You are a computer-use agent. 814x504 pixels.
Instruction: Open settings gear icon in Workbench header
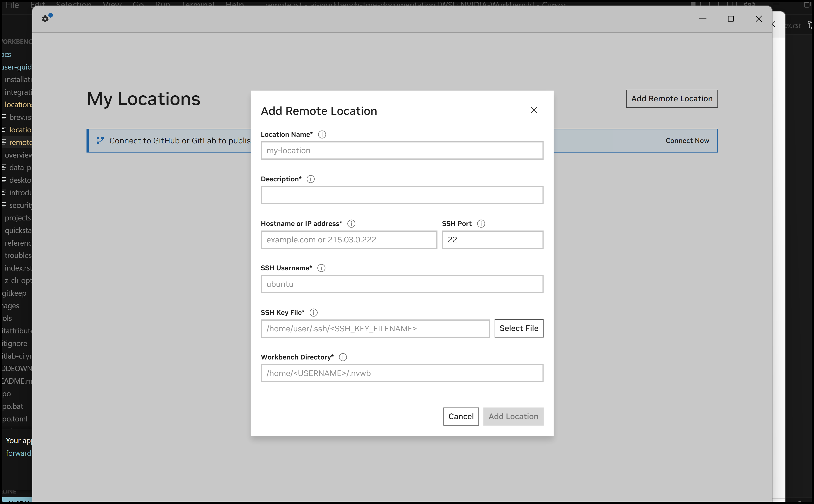tap(45, 19)
